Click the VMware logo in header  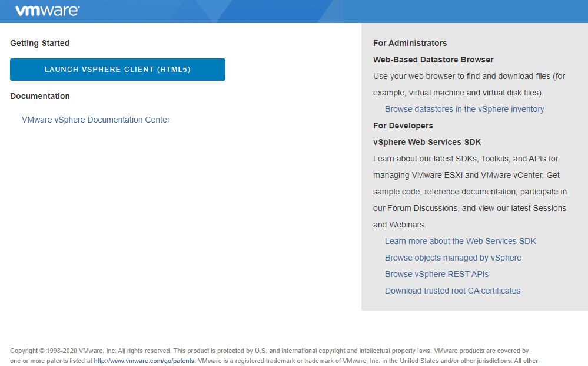tap(47, 11)
